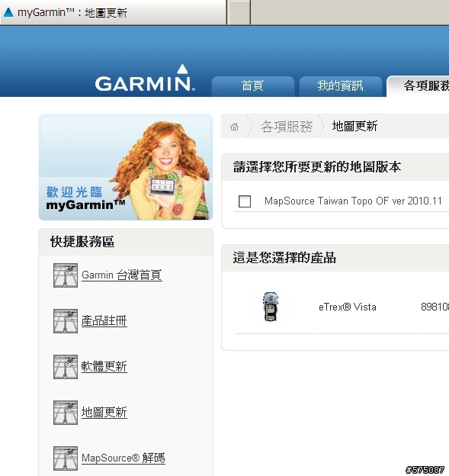Open the MapSource® 解碼 link
449x476 pixels.
coord(123,458)
